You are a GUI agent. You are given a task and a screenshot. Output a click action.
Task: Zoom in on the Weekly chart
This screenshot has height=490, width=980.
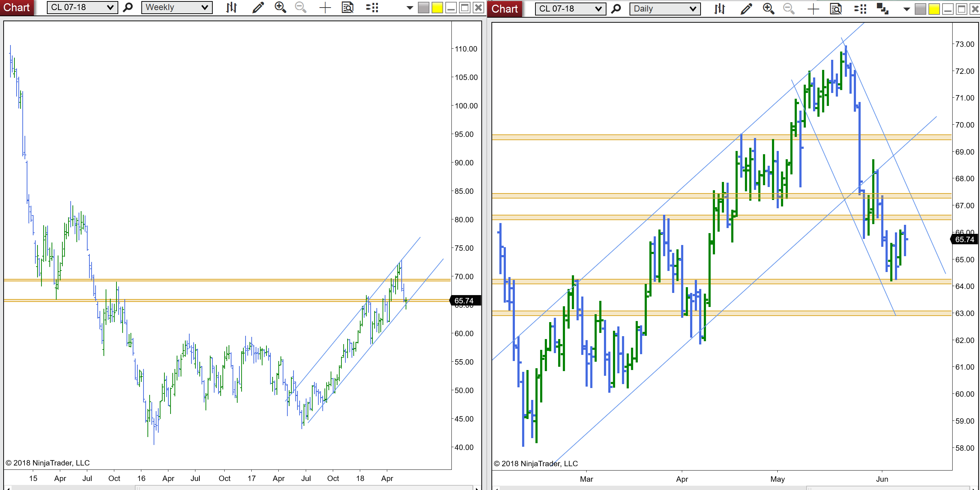[280, 7]
